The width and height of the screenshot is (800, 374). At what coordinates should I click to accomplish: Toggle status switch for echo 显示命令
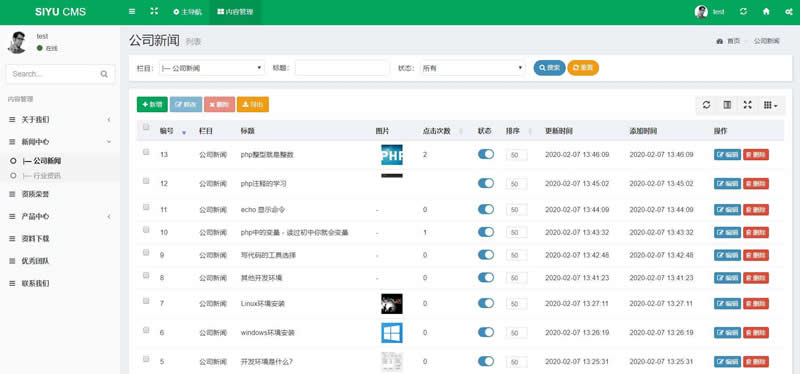click(486, 209)
